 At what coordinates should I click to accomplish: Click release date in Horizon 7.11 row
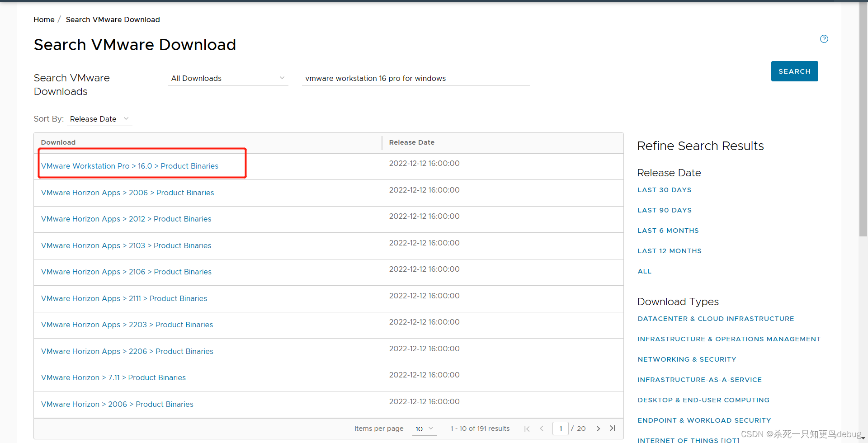pos(424,375)
